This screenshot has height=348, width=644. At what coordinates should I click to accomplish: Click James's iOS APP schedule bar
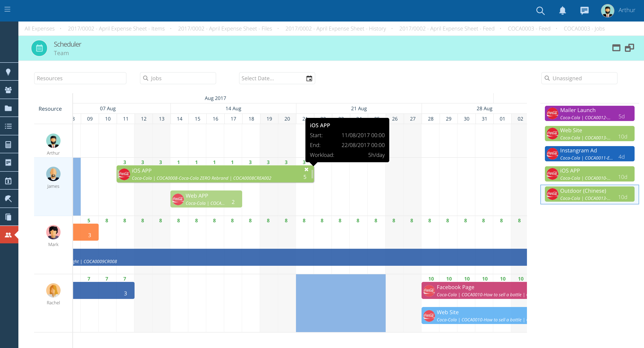click(215, 174)
